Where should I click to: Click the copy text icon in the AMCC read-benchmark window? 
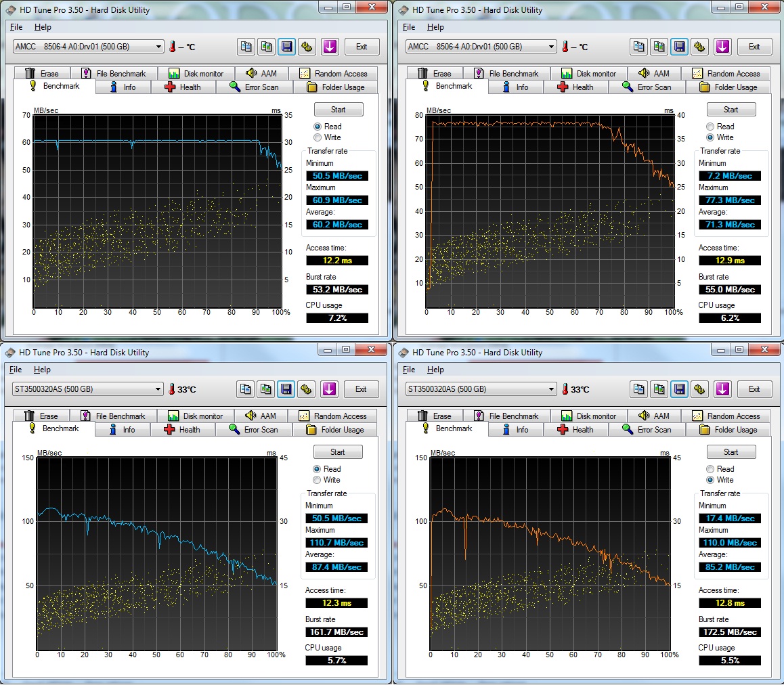pyautogui.click(x=246, y=47)
